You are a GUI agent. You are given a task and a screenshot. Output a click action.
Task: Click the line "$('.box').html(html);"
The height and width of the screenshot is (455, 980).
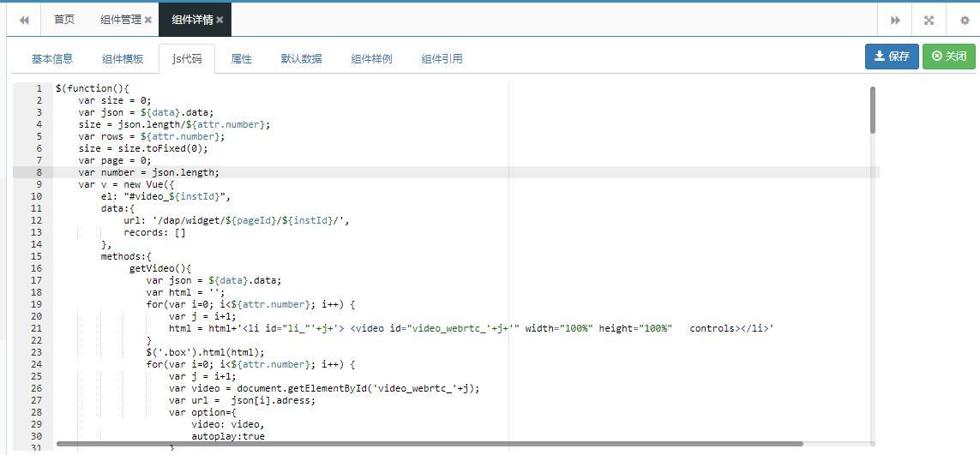click(x=206, y=352)
